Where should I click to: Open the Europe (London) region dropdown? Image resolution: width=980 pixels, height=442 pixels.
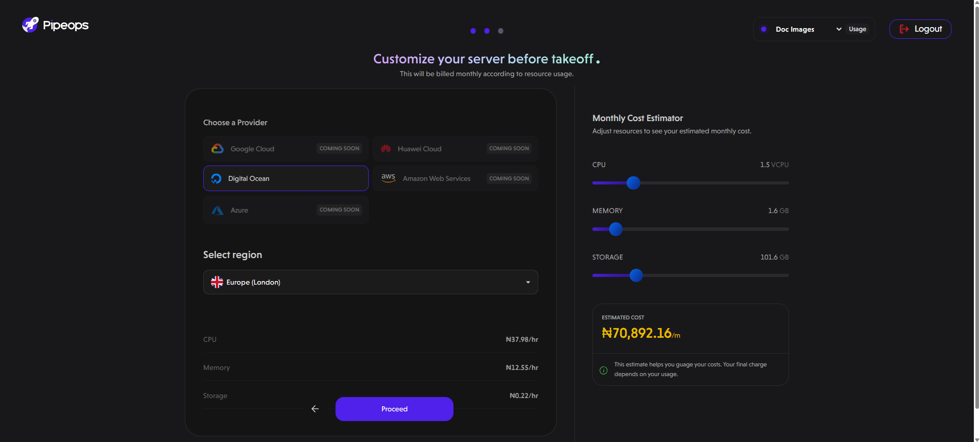371,282
